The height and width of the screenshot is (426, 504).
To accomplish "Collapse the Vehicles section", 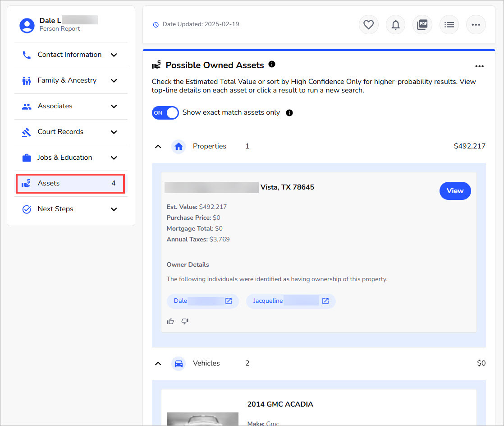I will tap(158, 364).
